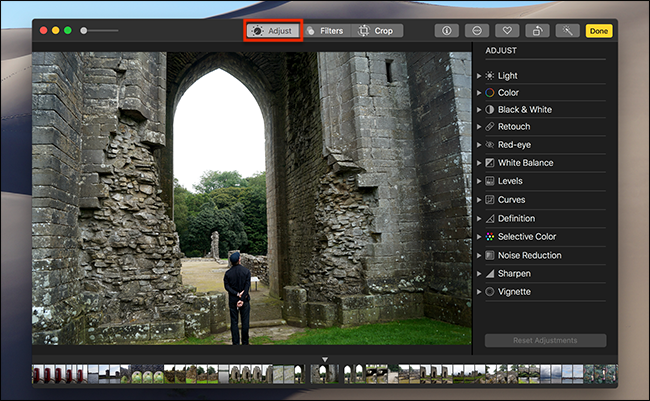
Task: Expand the Noise Reduction section
Action: (x=480, y=255)
